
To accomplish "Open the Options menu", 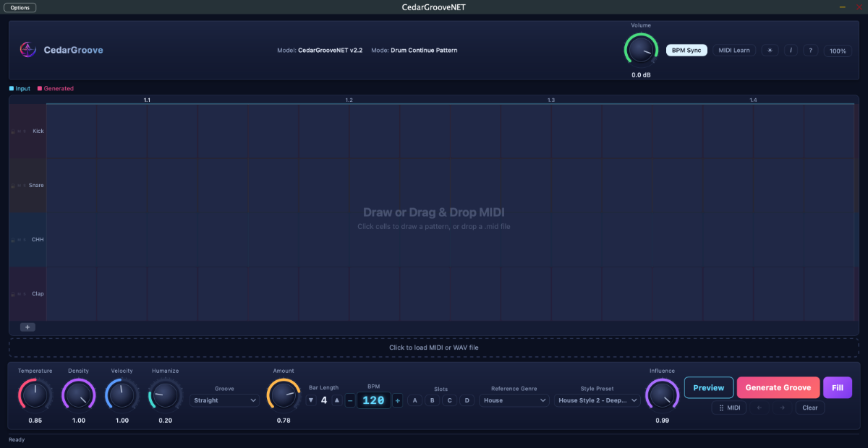I will coord(20,7).
